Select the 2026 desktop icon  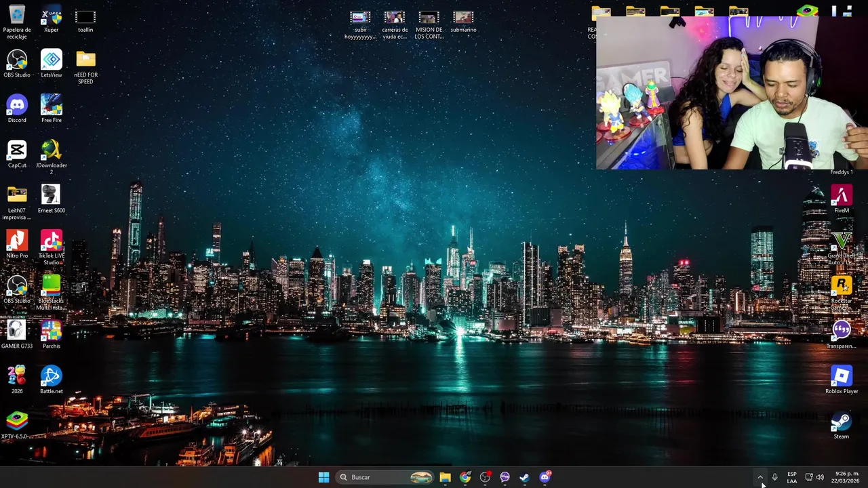(x=17, y=380)
